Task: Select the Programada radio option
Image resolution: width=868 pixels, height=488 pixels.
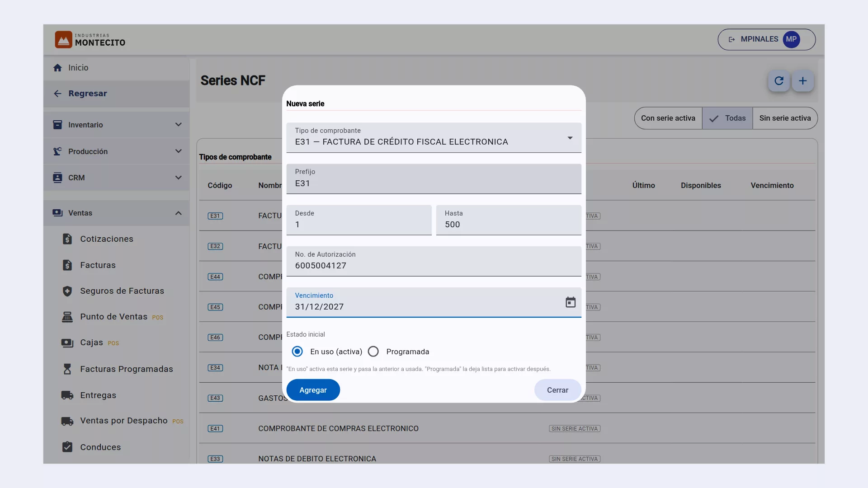Action: [x=373, y=352]
